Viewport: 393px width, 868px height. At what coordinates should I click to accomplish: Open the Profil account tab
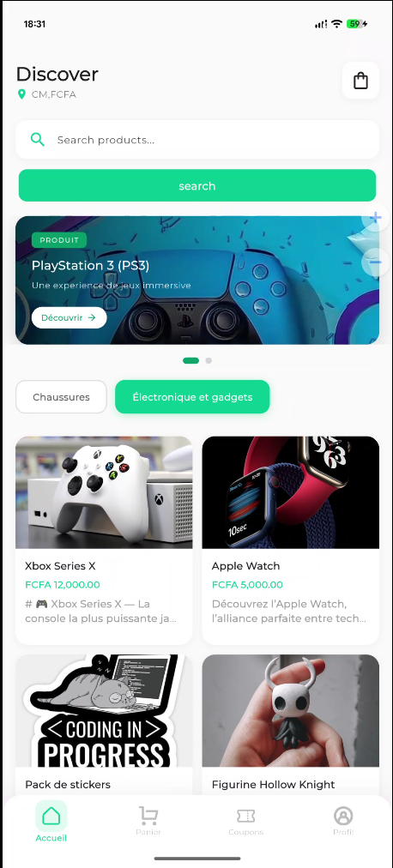pyautogui.click(x=343, y=821)
